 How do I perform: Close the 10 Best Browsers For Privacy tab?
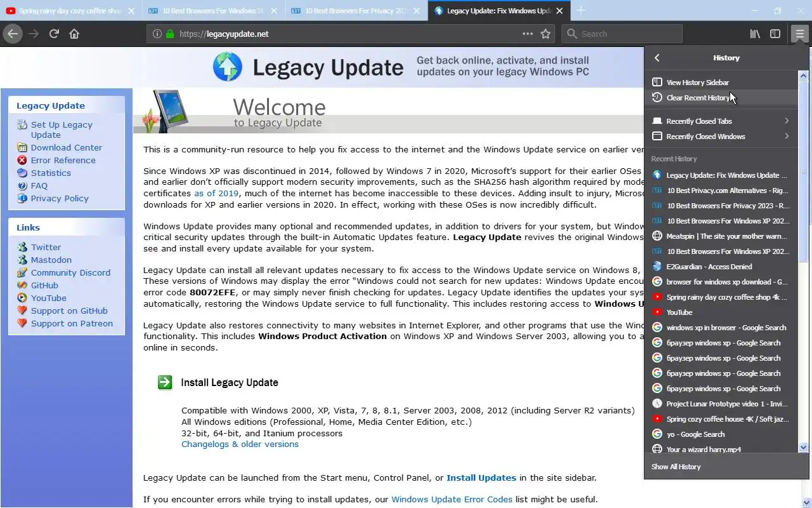(417, 11)
